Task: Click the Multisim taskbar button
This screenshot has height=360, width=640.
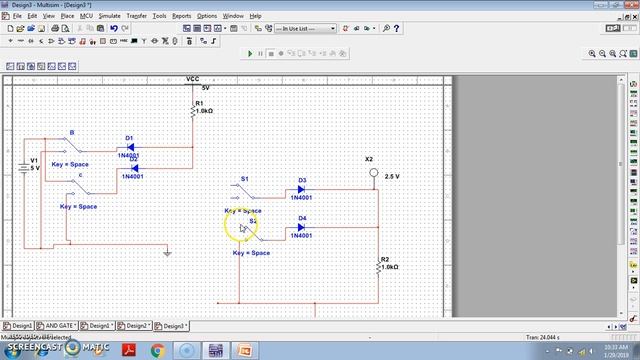Action: (216, 350)
